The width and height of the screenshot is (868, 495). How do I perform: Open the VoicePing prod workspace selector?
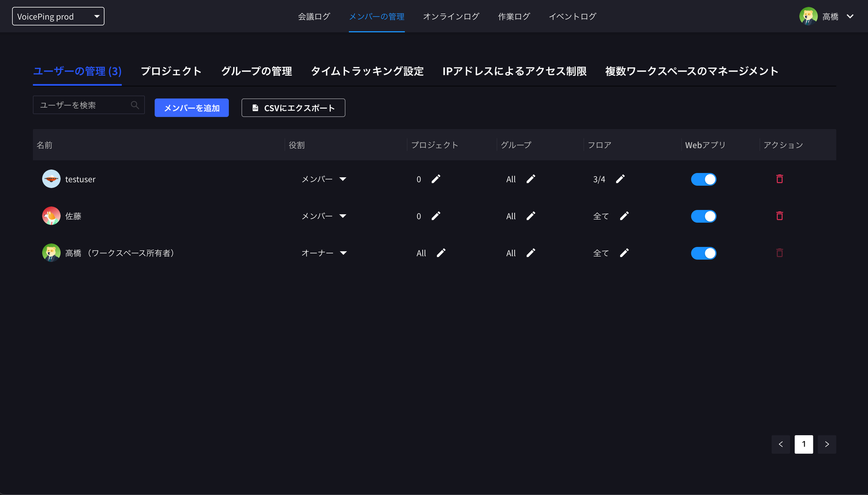pos(58,16)
